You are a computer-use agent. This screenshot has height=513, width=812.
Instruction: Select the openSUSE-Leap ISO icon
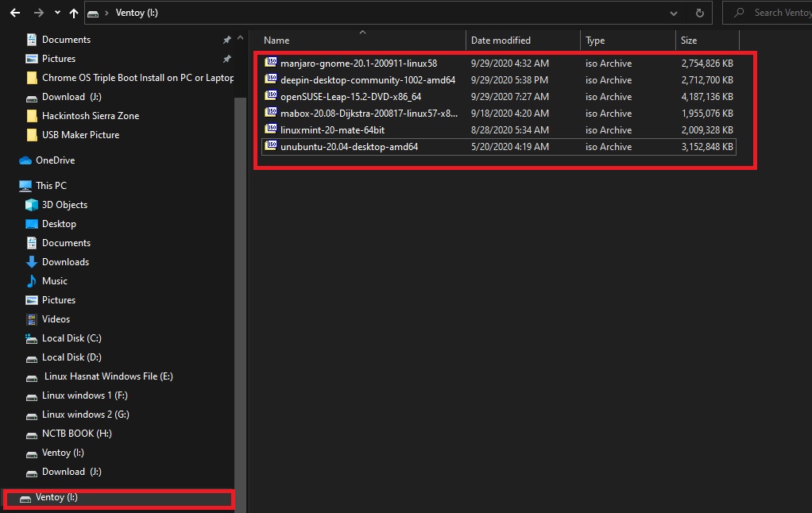pos(271,96)
